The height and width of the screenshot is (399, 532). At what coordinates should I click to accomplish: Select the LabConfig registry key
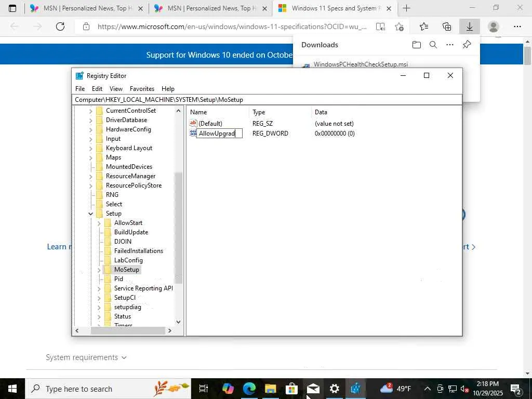point(128,260)
